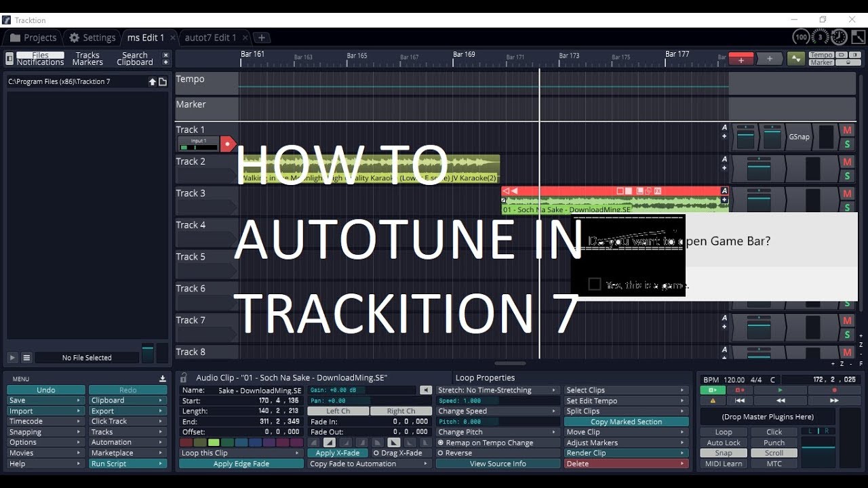Mute Track 1 with the M button
The width and height of the screenshot is (868, 488).
(x=847, y=130)
